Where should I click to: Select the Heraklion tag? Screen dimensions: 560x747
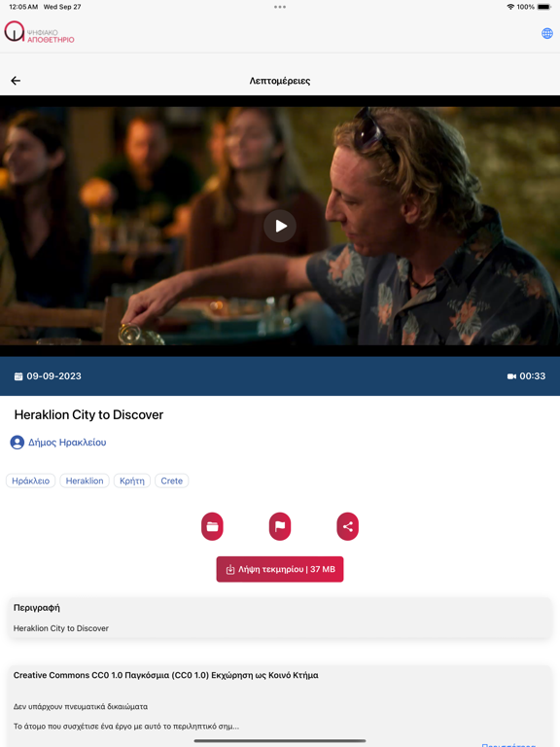tap(85, 480)
